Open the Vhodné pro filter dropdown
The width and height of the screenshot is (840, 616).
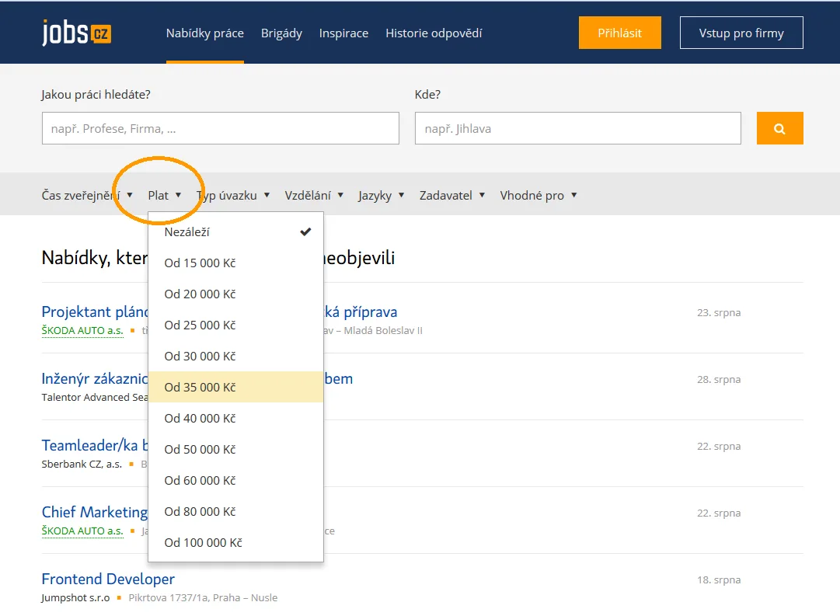tap(539, 196)
